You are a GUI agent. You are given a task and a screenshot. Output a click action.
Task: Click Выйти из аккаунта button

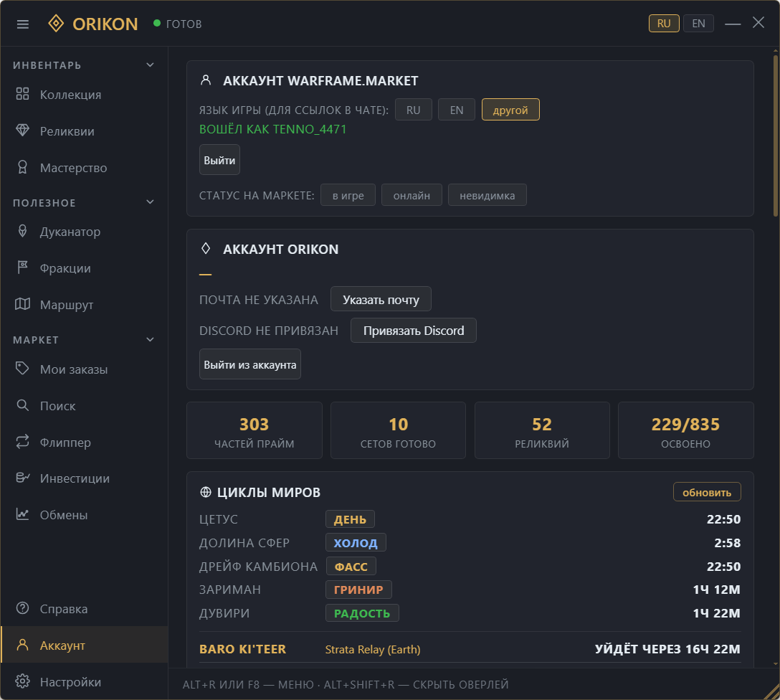pos(249,364)
